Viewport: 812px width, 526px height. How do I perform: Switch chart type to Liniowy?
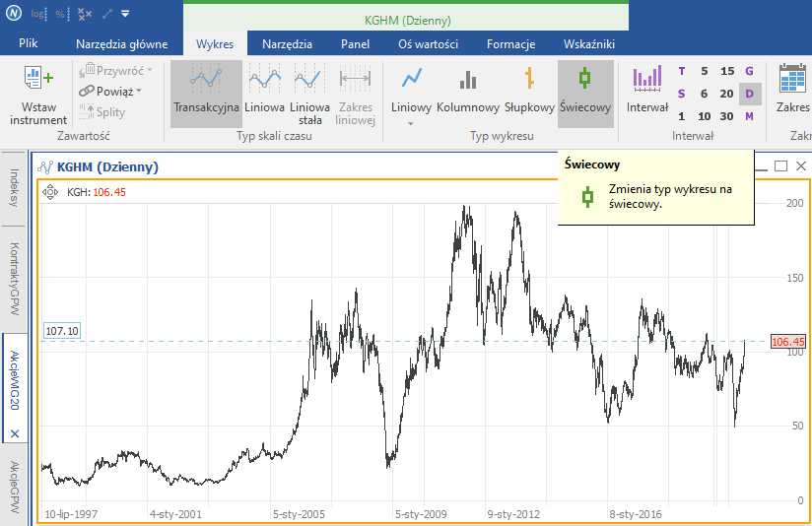pos(411,88)
